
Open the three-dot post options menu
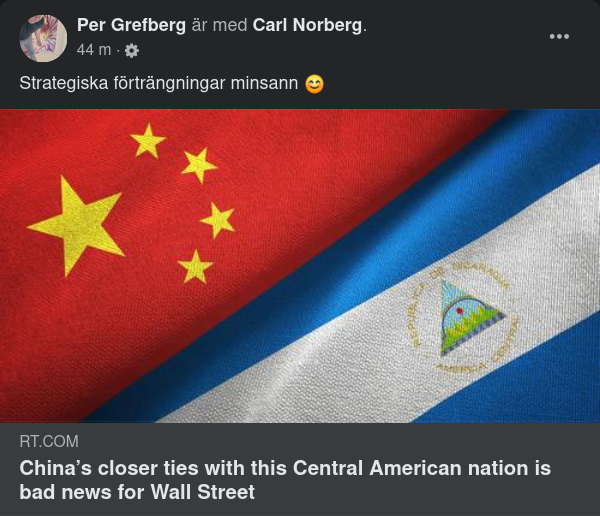(x=559, y=37)
